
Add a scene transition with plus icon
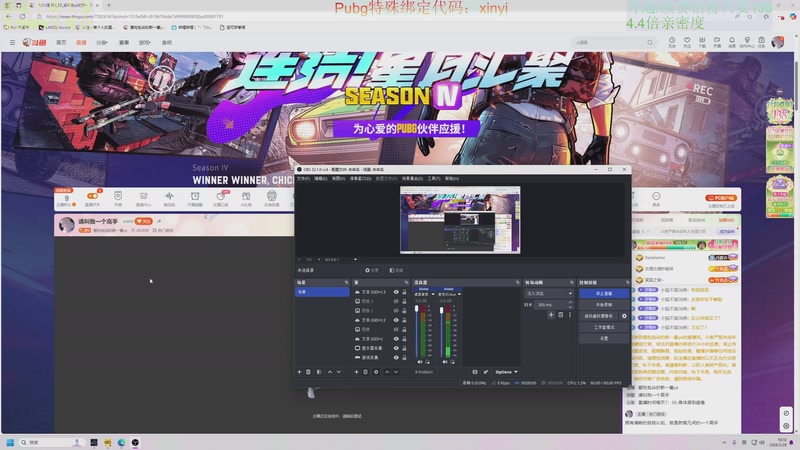[x=551, y=315]
